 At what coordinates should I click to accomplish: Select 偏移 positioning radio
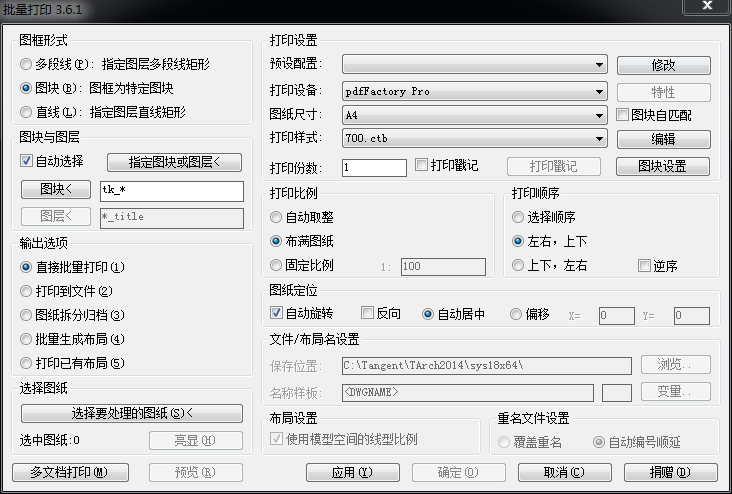[515, 314]
